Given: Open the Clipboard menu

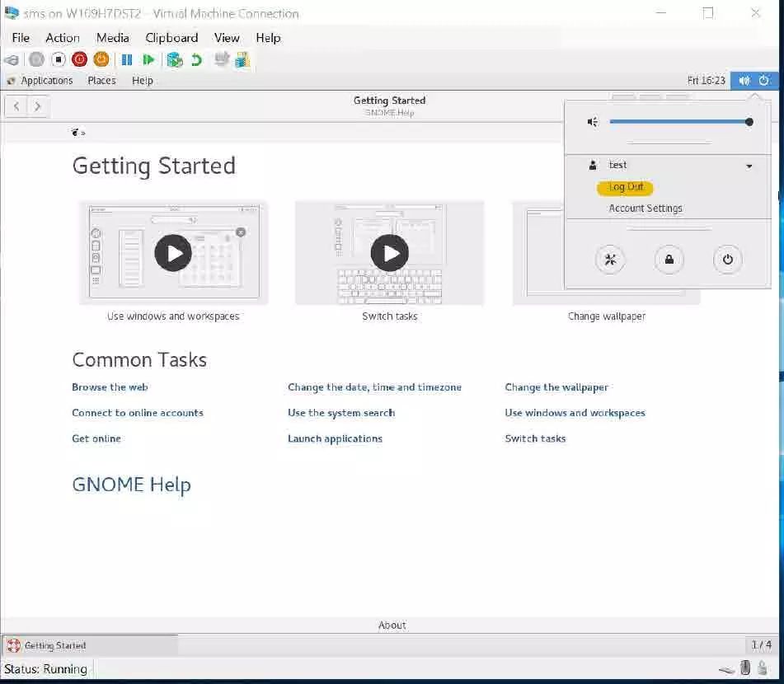Looking at the screenshot, I should [x=171, y=38].
